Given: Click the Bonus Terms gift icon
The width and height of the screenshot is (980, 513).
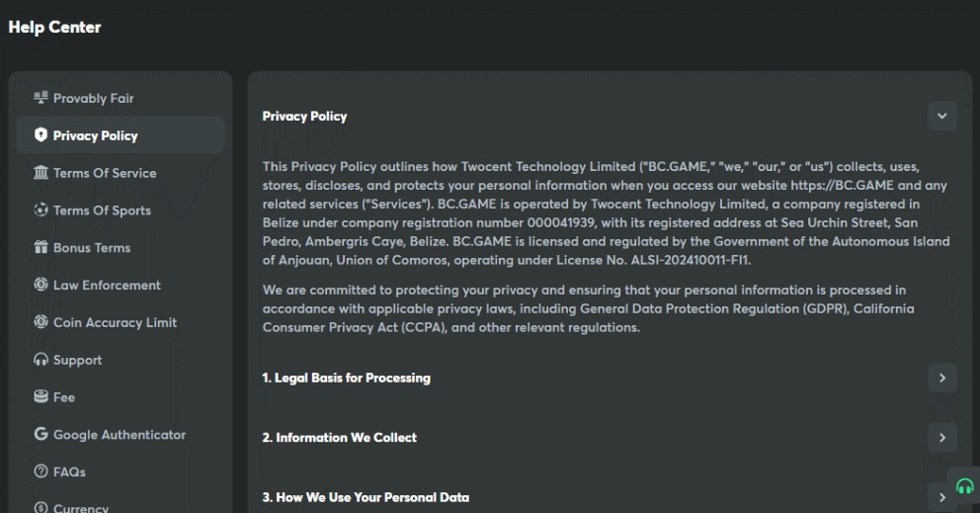Looking at the screenshot, I should (41, 248).
